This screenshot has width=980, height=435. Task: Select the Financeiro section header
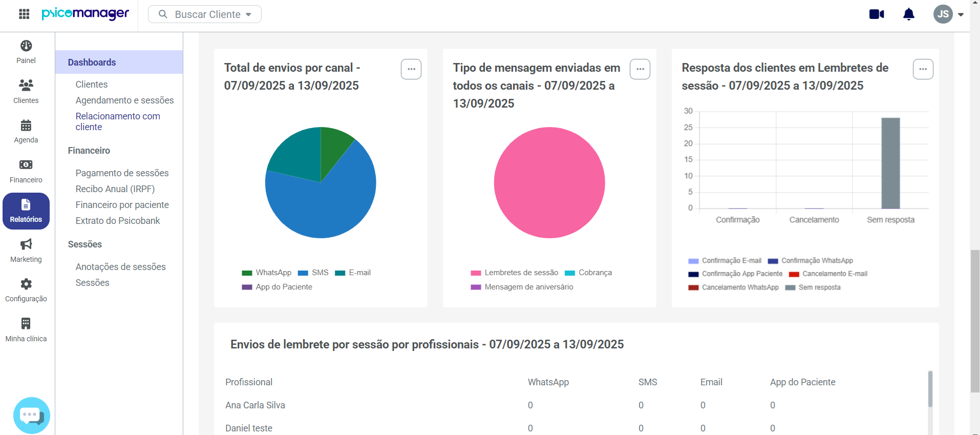[x=89, y=150]
